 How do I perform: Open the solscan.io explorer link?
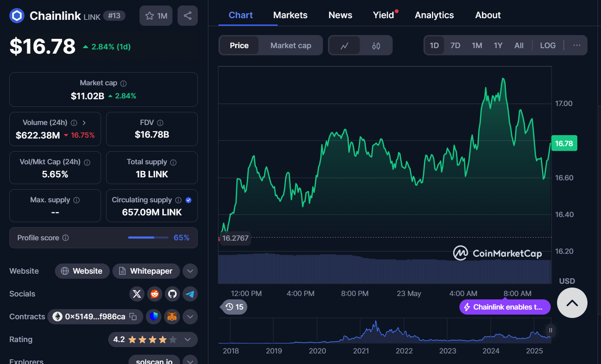click(154, 361)
